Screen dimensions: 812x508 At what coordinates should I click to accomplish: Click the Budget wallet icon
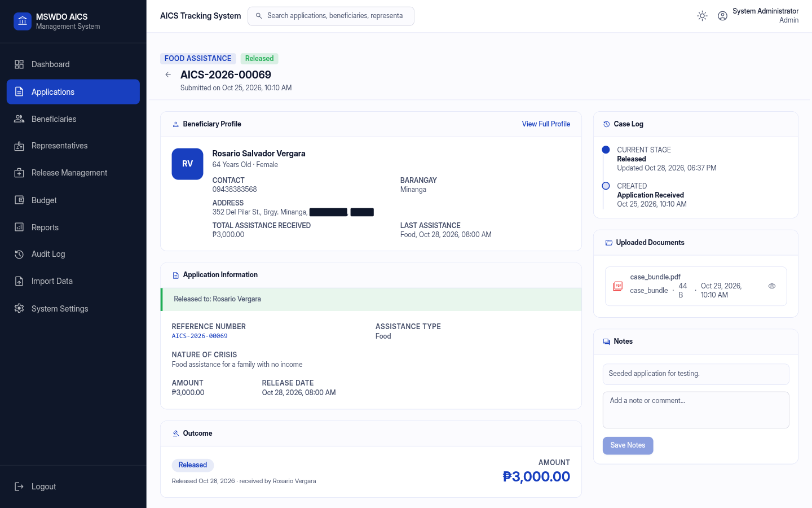(x=19, y=200)
